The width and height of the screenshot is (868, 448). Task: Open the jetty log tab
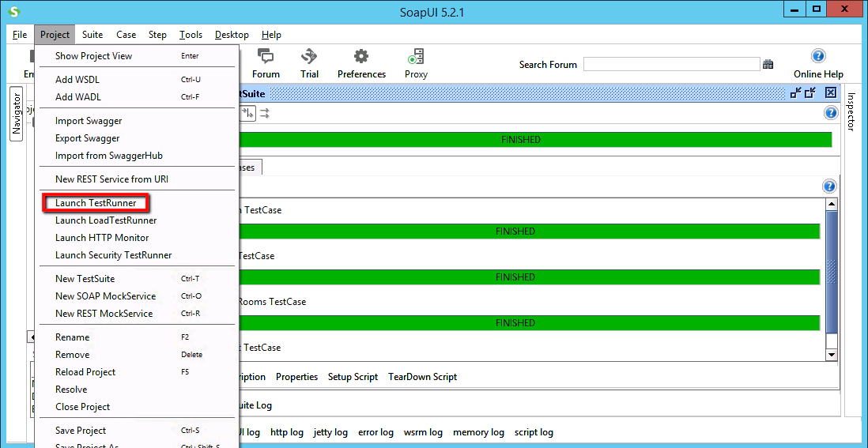click(x=330, y=432)
